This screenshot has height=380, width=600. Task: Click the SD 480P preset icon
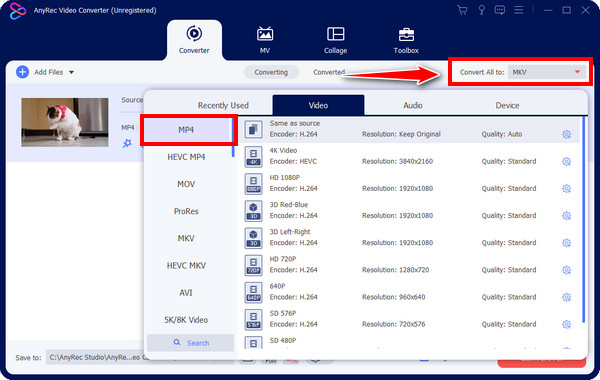pos(253,342)
